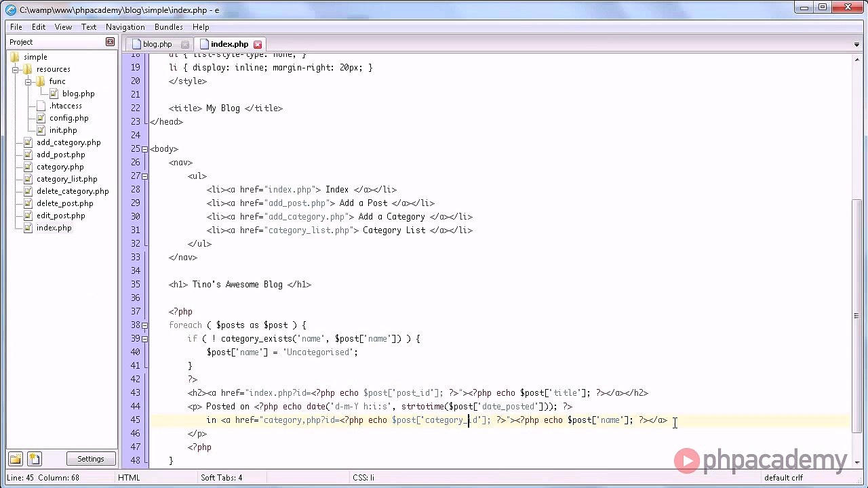Click line number 43 in the gutter

coord(135,393)
